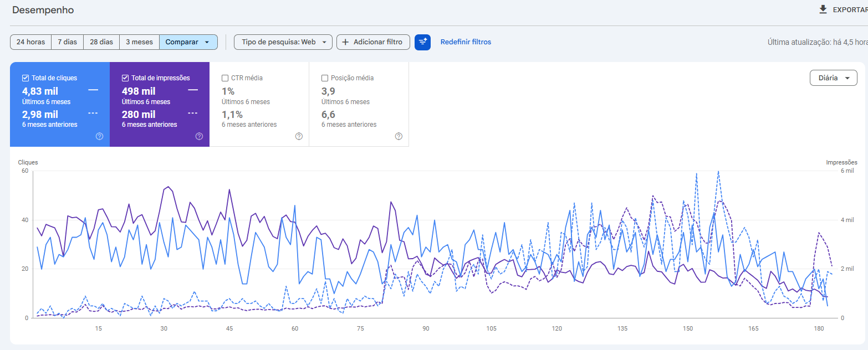The width and height of the screenshot is (868, 350).
Task: Switch to the 28 dias range
Action: (x=101, y=42)
